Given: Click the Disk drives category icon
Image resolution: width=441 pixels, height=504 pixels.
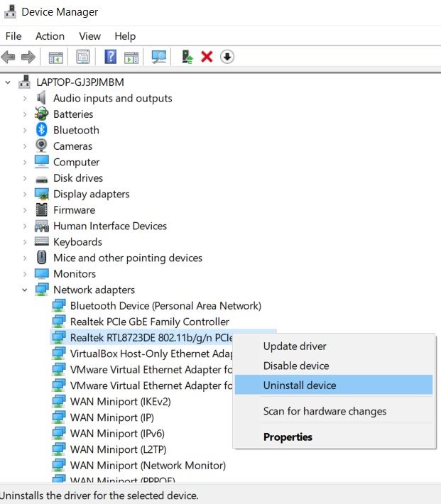Looking at the screenshot, I should [41, 179].
